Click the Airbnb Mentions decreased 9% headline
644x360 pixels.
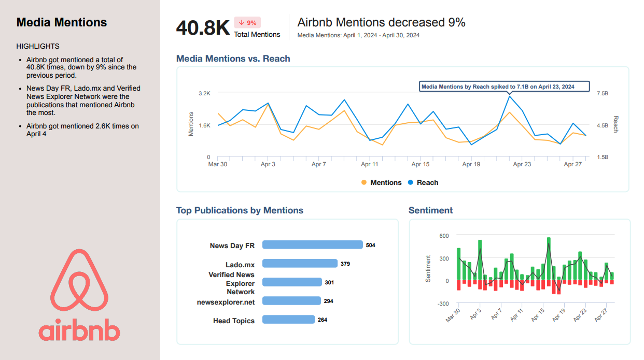(x=381, y=22)
